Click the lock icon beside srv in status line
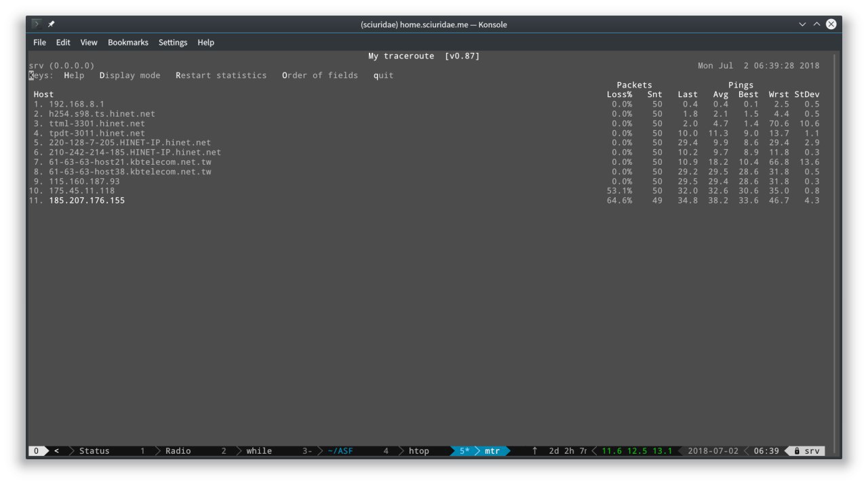The height and width of the screenshot is (485, 868). point(797,450)
